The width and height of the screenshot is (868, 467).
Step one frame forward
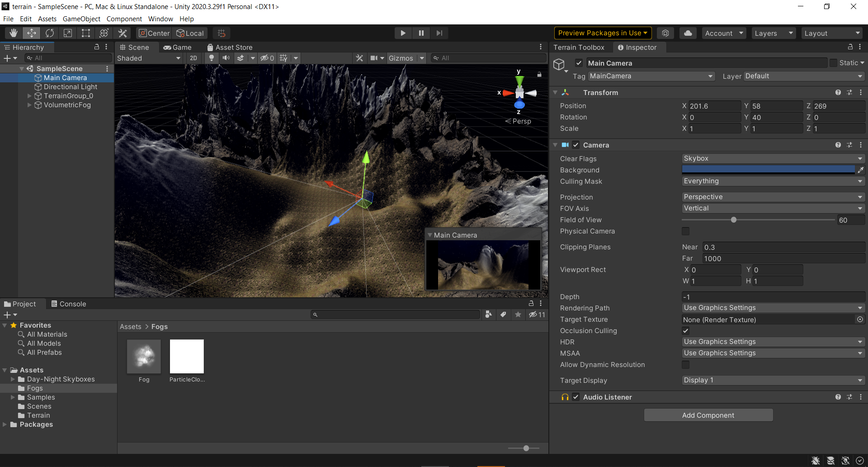point(439,33)
